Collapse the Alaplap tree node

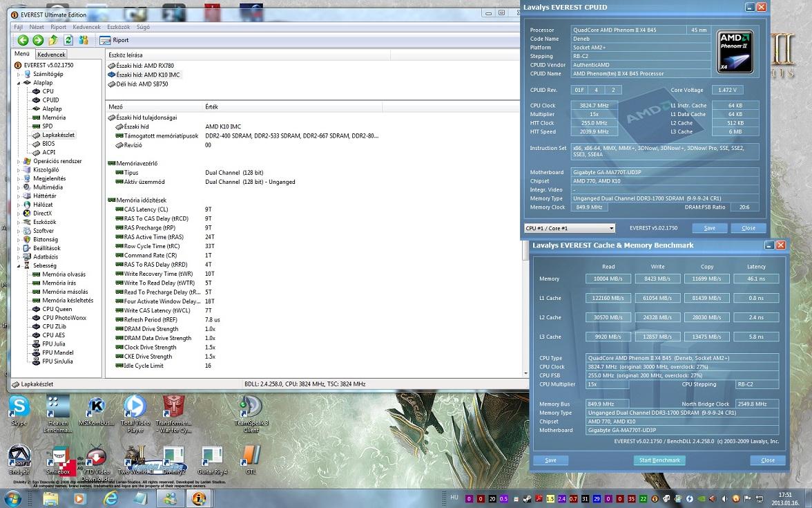(x=19, y=83)
